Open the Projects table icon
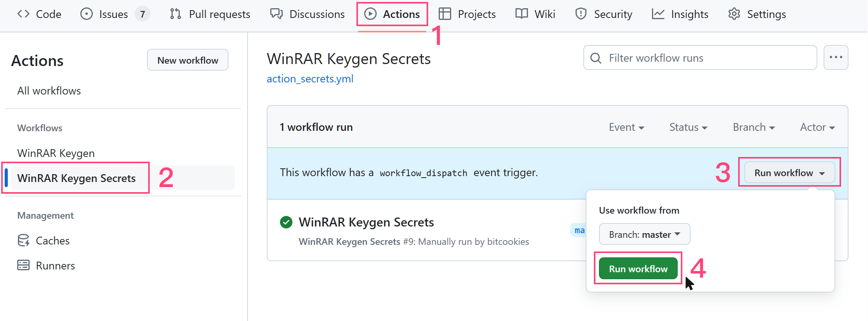868x321 pixels. point(445,14)
